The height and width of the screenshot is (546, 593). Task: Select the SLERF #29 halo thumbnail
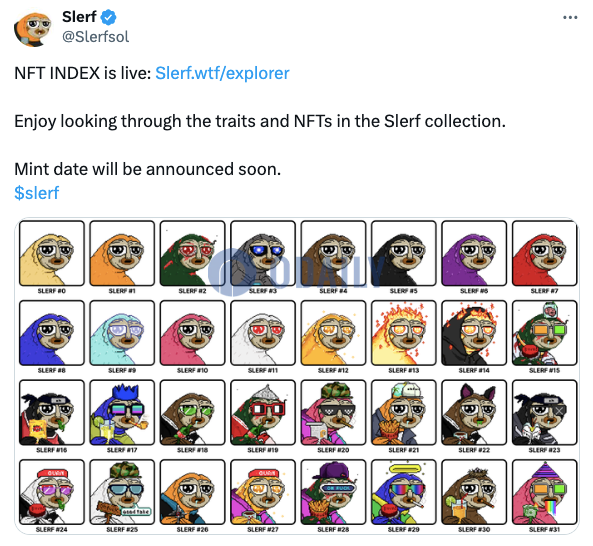(404, 492)
